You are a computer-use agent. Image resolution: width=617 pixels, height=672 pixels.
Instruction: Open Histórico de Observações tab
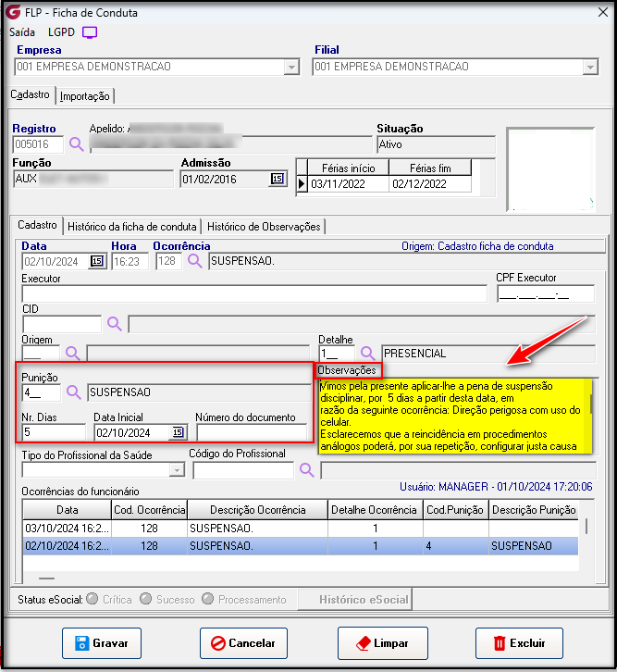click(264, 226)
